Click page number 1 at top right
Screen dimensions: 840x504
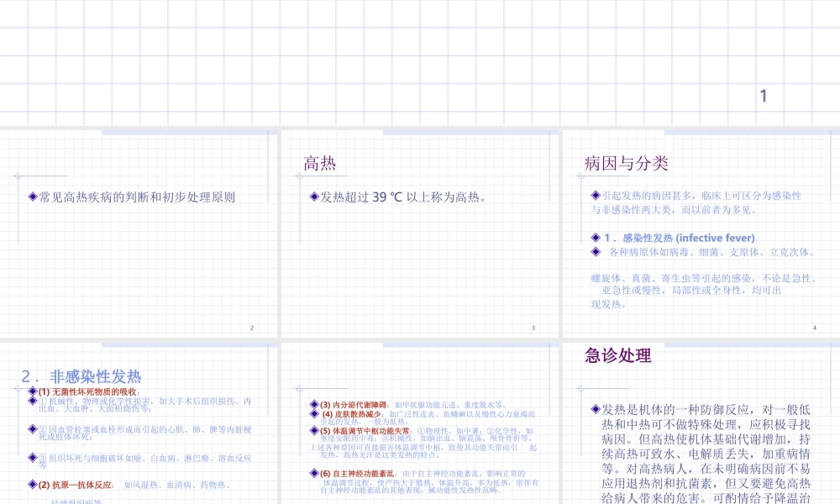coord(762,94)
